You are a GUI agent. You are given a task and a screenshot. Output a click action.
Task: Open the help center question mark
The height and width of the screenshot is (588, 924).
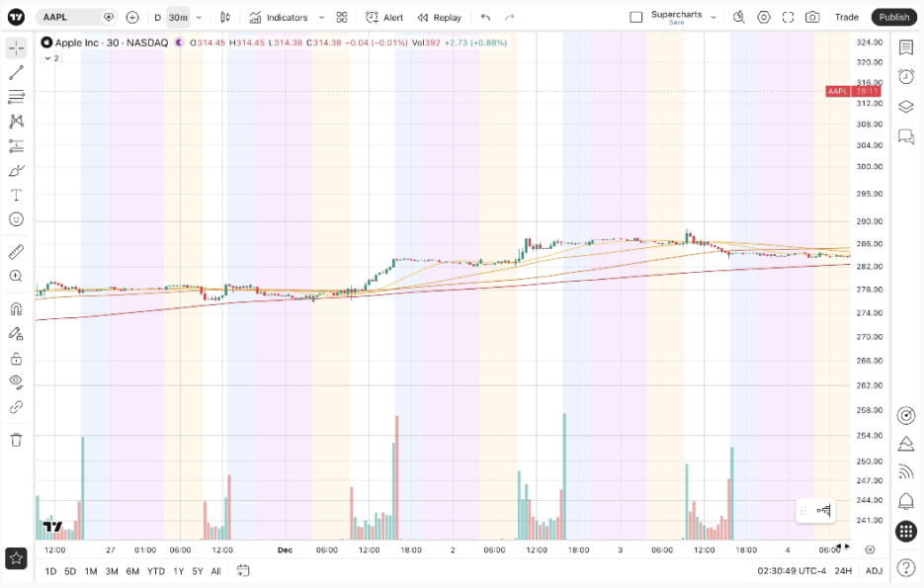(x=906, y=568)
